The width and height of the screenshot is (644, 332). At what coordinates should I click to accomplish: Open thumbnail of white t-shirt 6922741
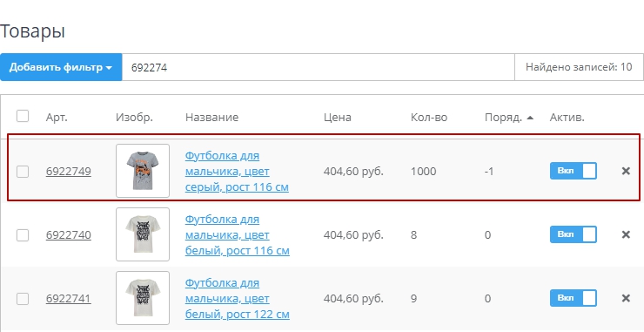click(143, 298)
